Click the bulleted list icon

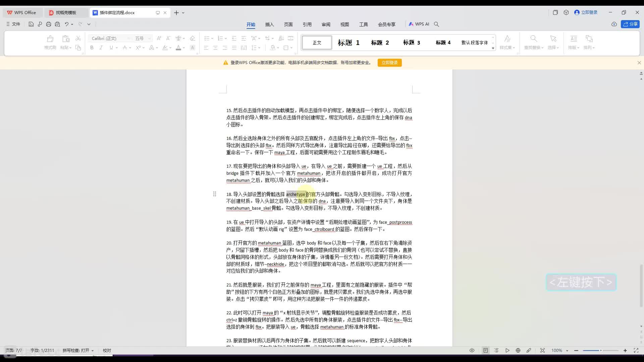pyautogui.click(x=207, y=38)
